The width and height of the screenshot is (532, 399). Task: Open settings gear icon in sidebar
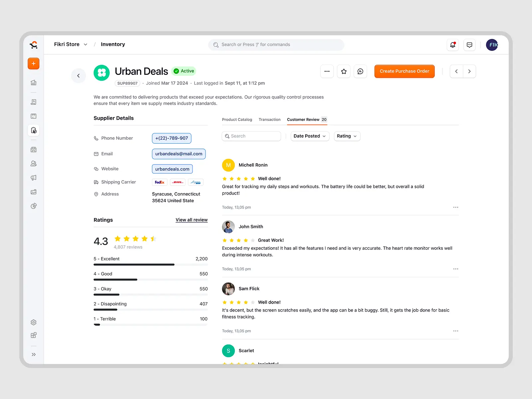(34, 322)
